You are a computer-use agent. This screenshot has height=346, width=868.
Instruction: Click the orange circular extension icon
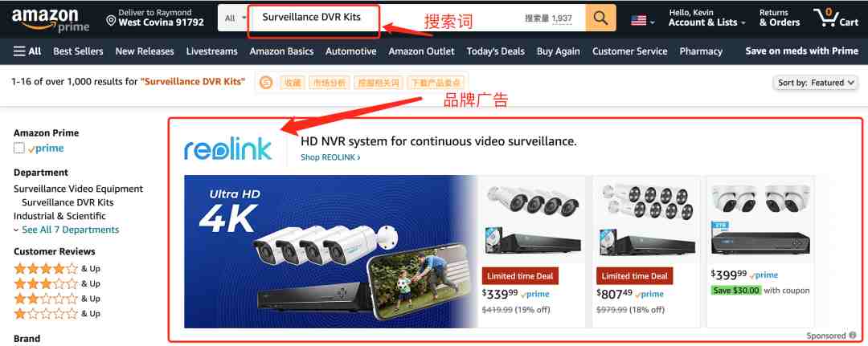266,83
